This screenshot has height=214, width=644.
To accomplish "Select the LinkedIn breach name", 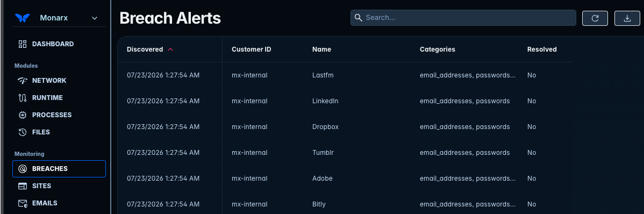I will [325, 101].
